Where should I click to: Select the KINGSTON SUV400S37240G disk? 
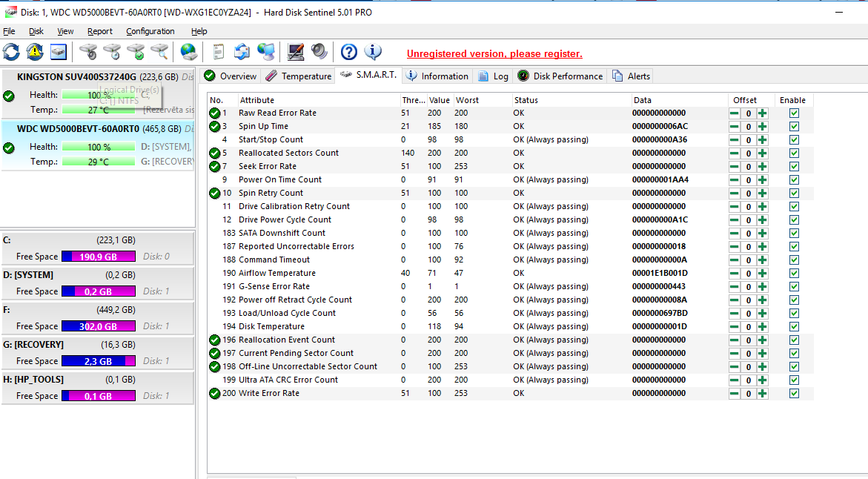click(x=97, y=93)
